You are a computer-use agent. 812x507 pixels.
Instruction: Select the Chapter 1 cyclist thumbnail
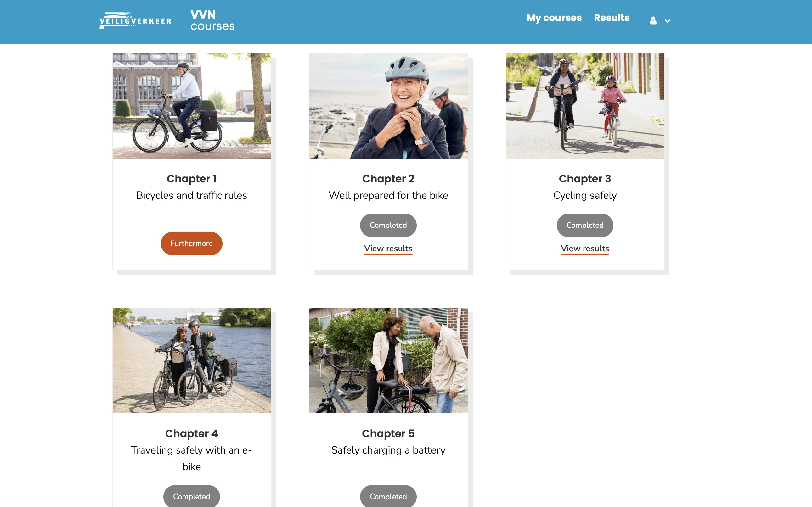[192, 106]
